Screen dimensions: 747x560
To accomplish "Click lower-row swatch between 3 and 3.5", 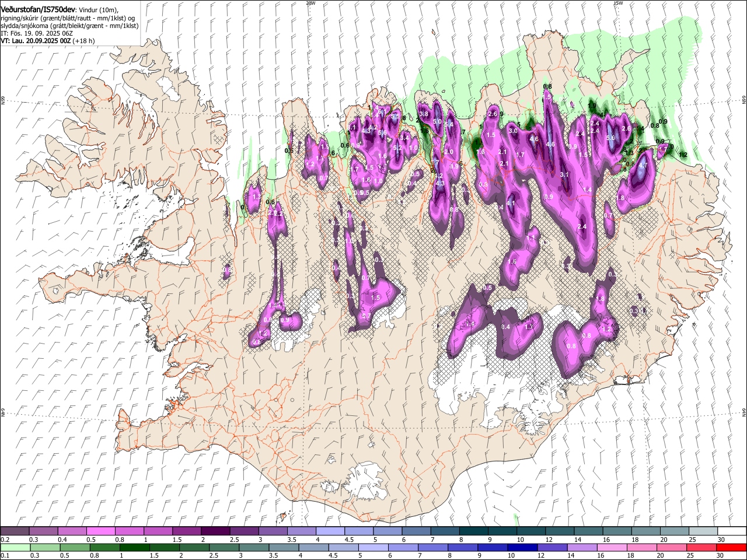I will (254, 547).
